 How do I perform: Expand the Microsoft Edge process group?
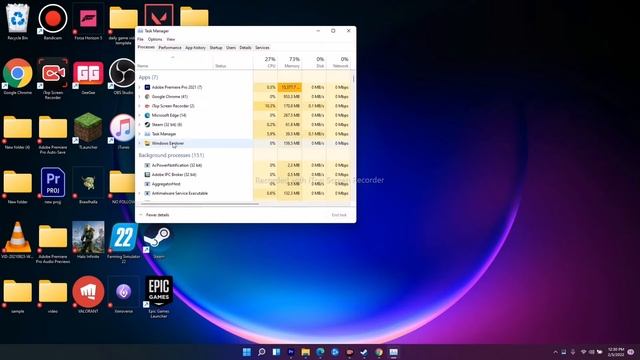tap(140, 116)
